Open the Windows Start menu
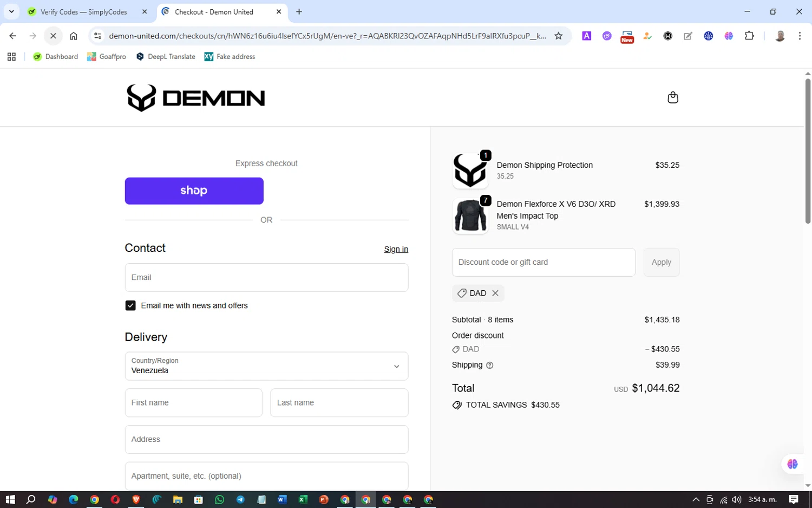Image resolution: width=812 pixels, height=508 pixels. click(10, 499)
